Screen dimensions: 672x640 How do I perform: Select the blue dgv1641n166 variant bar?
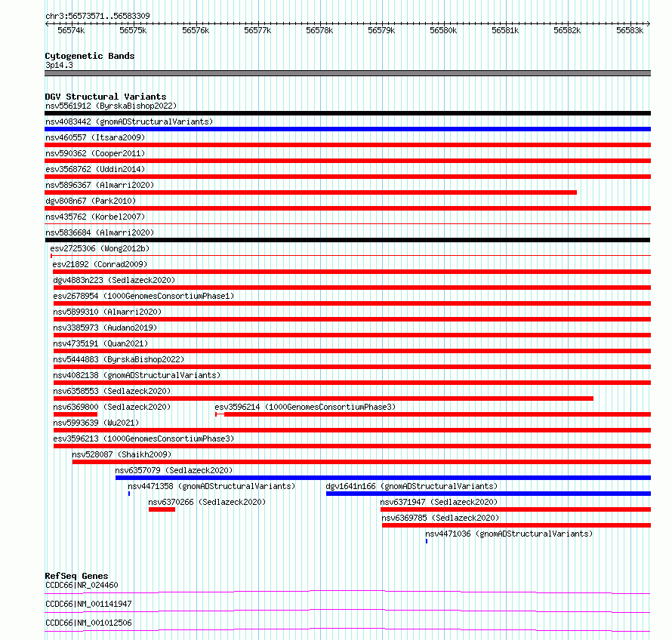pos(489,494)
